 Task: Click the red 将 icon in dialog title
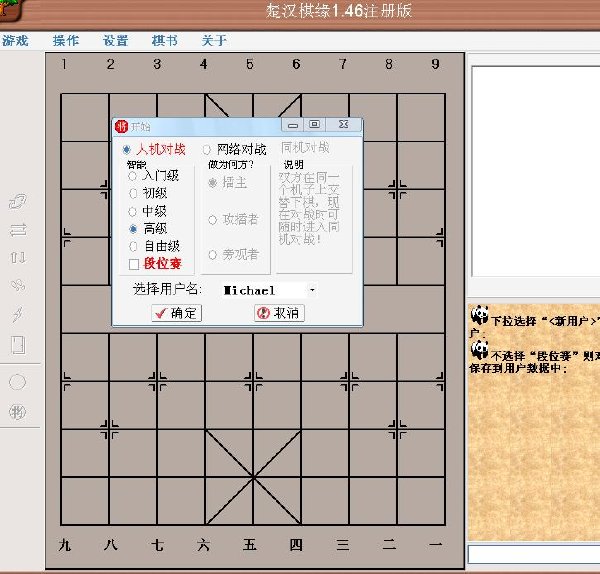point(121,126)
